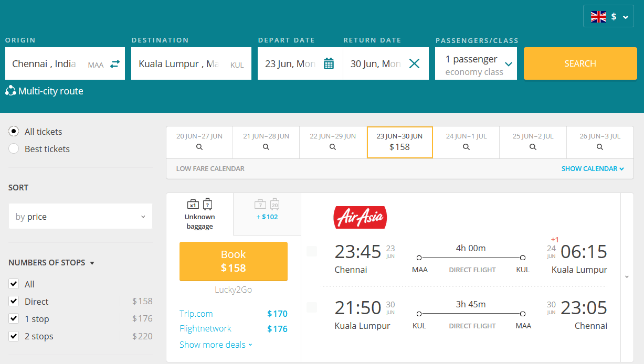Toggle the Direct flights checkbox
Viewport: 644px width, 364px height.
[x=14, y=301]
